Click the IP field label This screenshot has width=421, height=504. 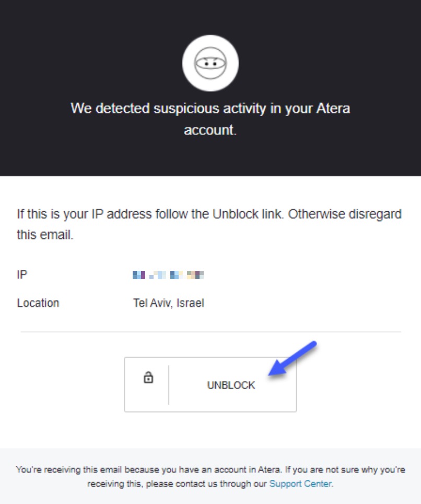click(x=22, y=275)
